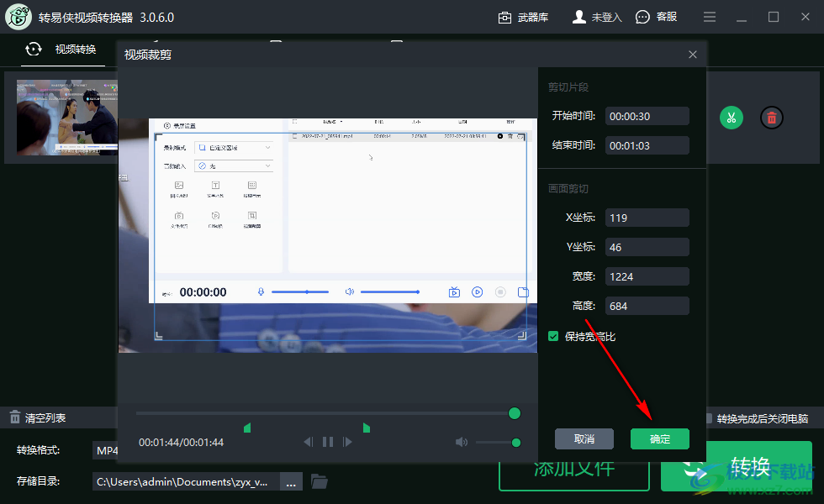The image size is (824, 504).
Task: Toggle 转换完成后关闭电脑 checkbox
Action: [x=709, y=418]
